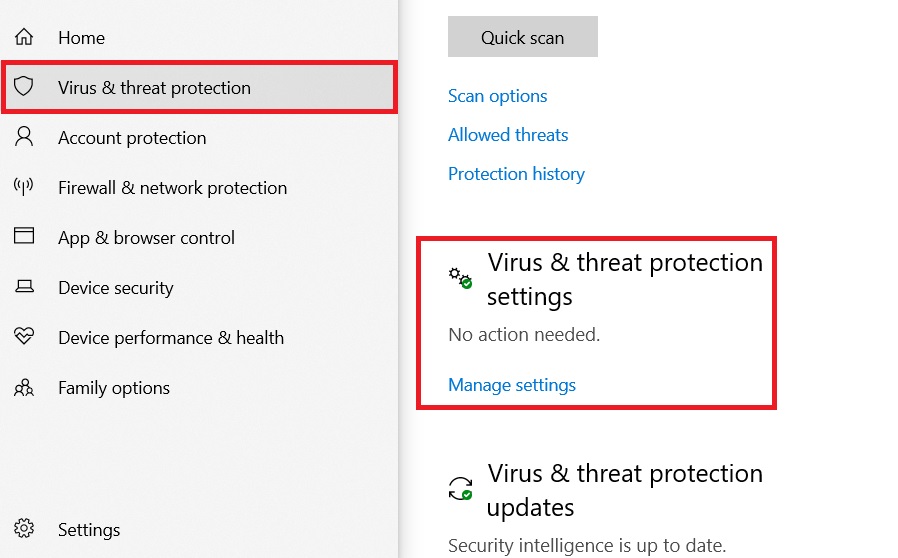Click the App & browser control window icon
Viewport: 898px width, 558px height.
tap(24, 237)
